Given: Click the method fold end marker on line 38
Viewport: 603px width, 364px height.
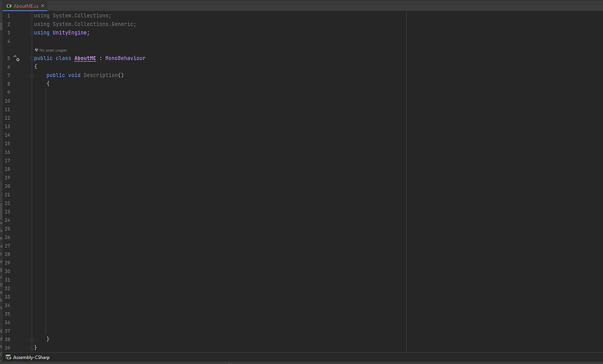Looking at the screenshot, I should (x=32, y=339).
